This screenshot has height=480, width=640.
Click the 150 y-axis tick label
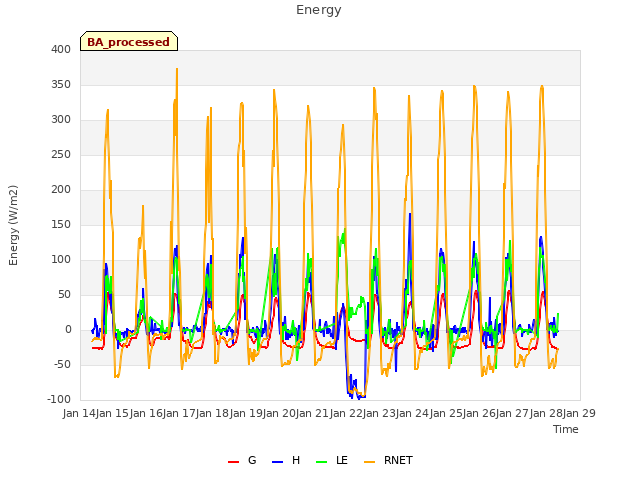[61, 224]
